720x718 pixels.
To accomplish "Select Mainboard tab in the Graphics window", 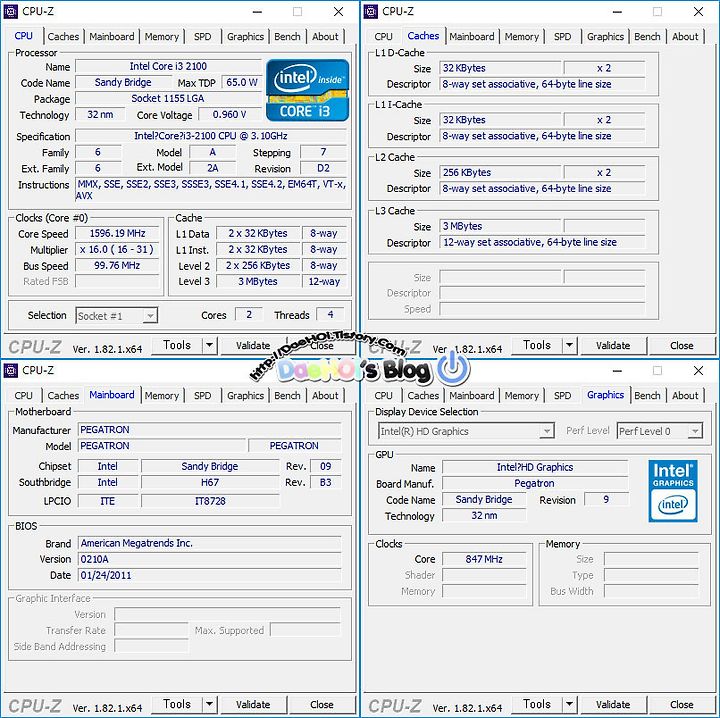I will [x=472, y=395].
